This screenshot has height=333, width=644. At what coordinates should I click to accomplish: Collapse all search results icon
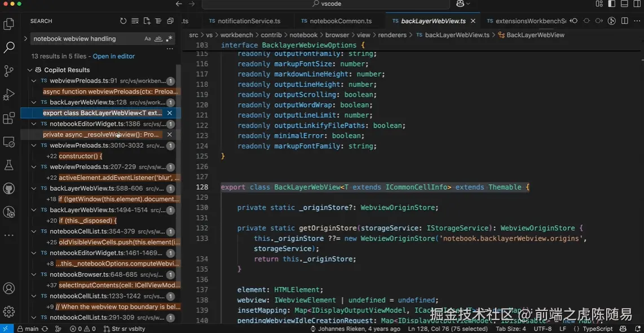(170, 21)
